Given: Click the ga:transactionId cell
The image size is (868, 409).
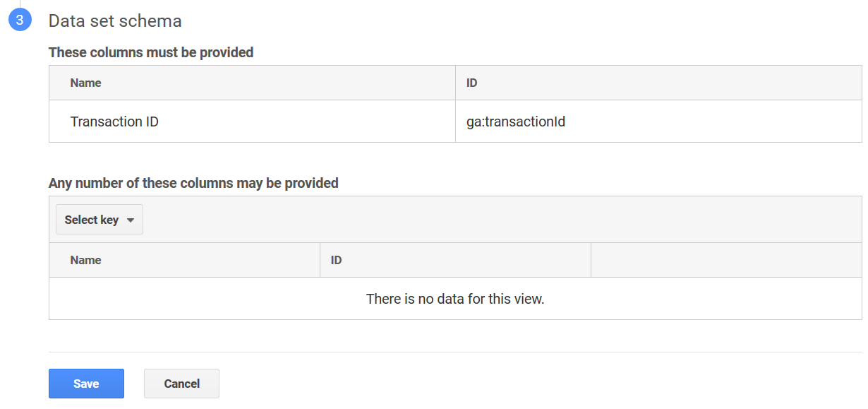Looking at the screenshot, I should click(x=516, y=121).
